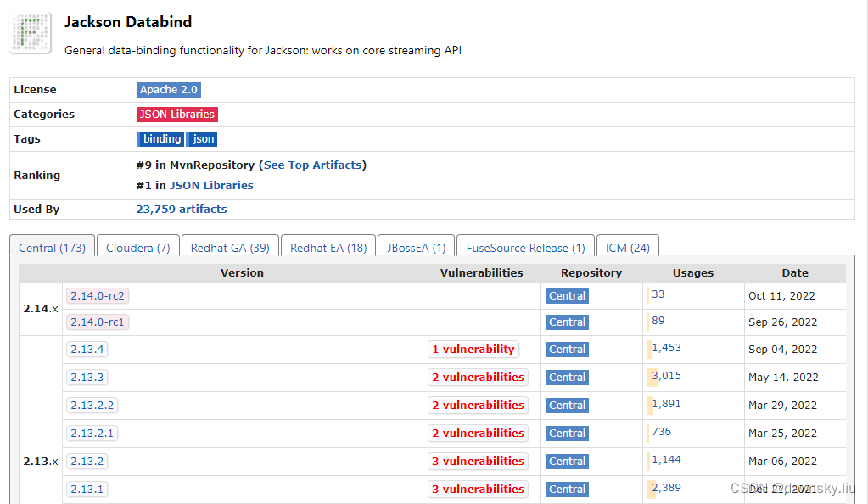Screen dimensions: 868x504
Task: Click the Repository column header
Action: point(591,273)
